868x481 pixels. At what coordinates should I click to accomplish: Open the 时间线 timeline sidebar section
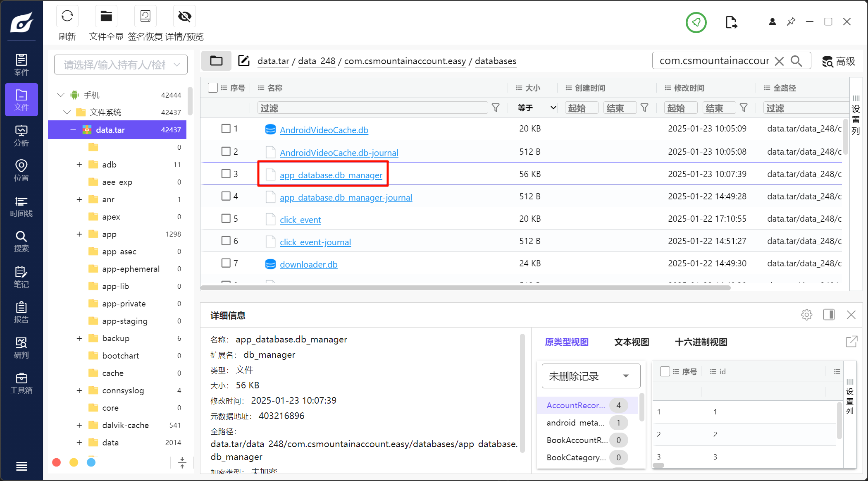coord(21,206)
